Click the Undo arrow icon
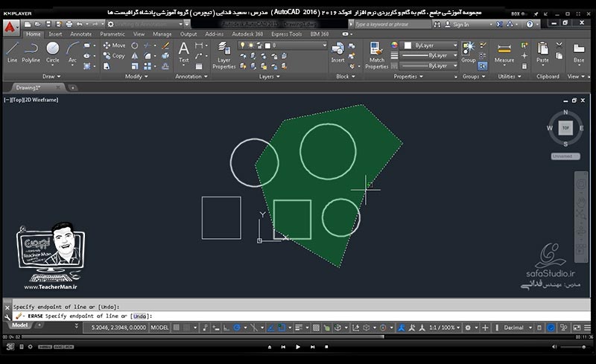Screen dimensions: 596x364 [x=79, y=24]
